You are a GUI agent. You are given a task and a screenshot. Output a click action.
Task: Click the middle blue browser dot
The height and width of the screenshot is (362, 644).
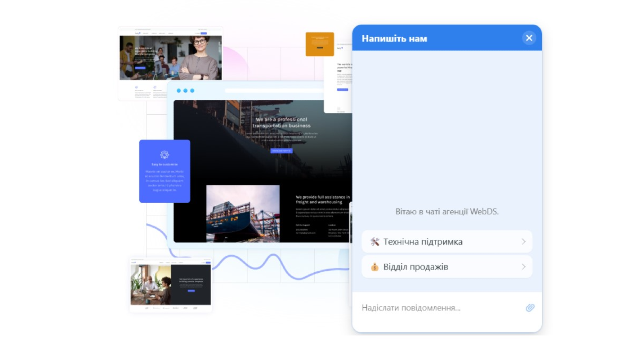click(186, 90)
